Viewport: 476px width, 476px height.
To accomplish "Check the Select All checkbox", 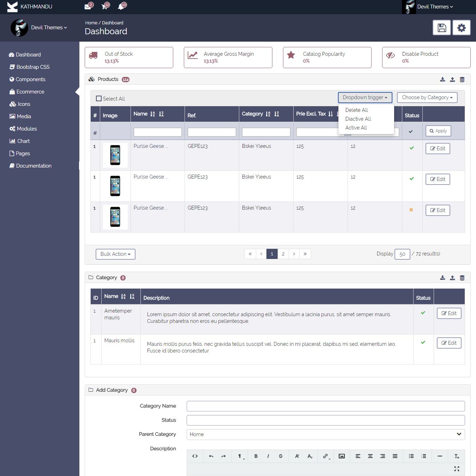I will coord(99,99).
